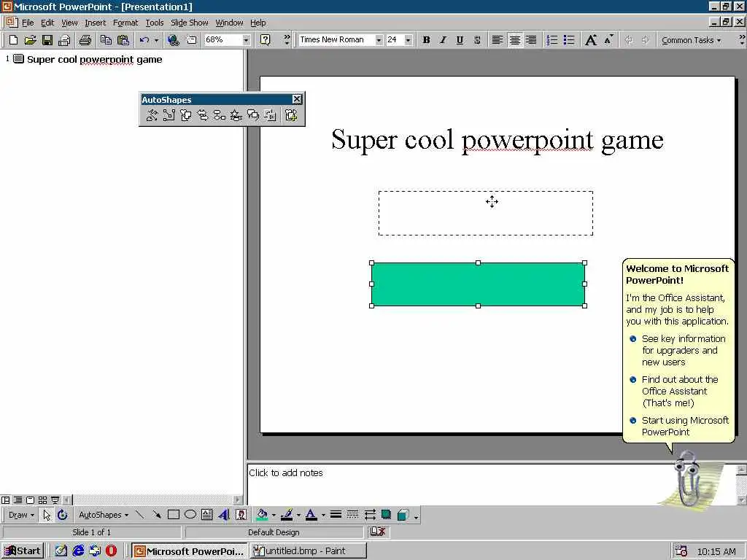The width and height of the screenshot is (747, 560).
Task: Toggle Italic formatting
Action: pyautogui.click(x=443, y=40)
